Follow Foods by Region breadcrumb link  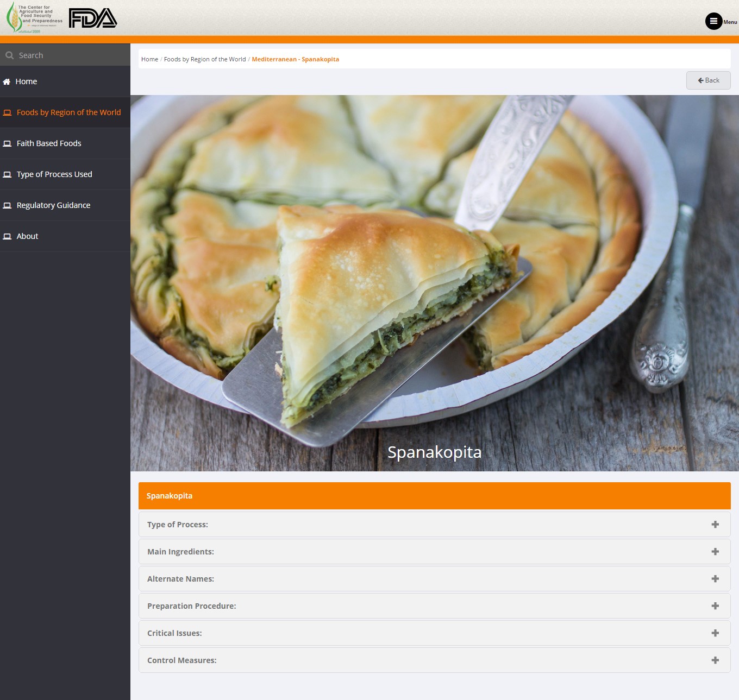pyautogui.click(x=205, y=59)
